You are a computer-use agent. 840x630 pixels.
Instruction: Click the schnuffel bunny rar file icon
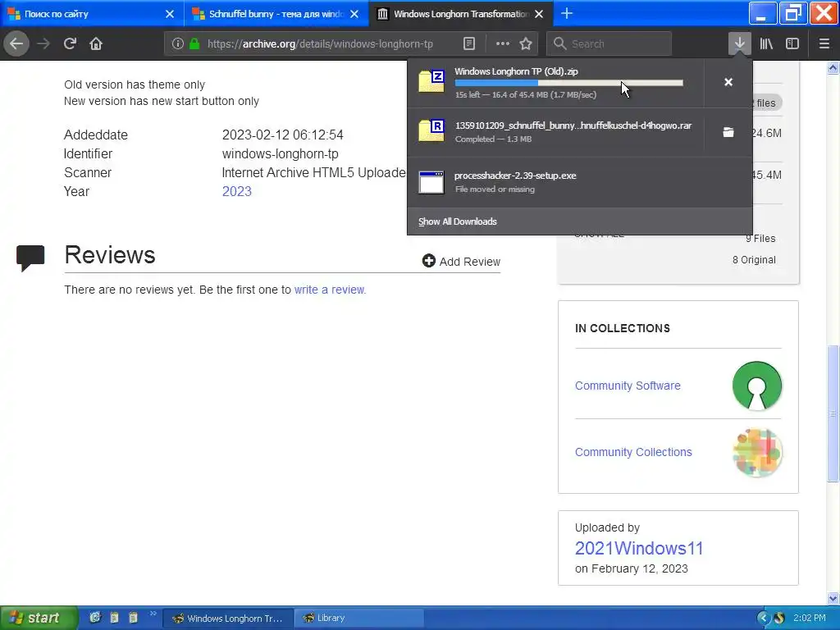pos(431,131)
